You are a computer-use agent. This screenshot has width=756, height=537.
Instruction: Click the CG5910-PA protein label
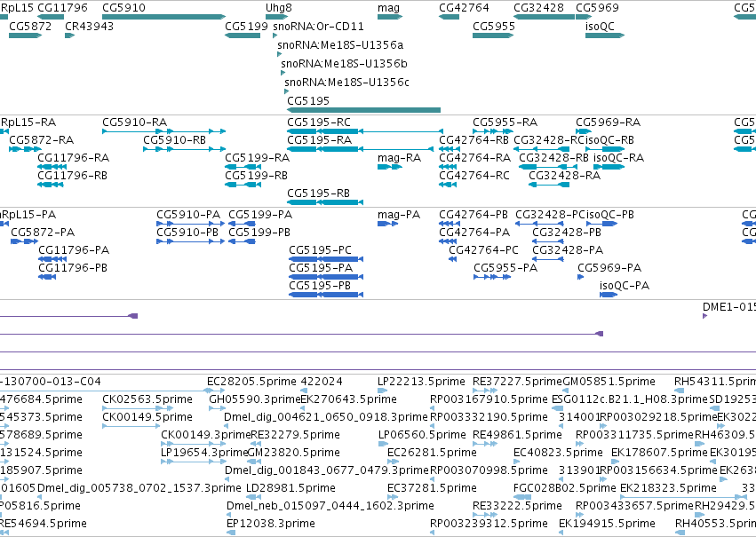[x=188, y=215]
